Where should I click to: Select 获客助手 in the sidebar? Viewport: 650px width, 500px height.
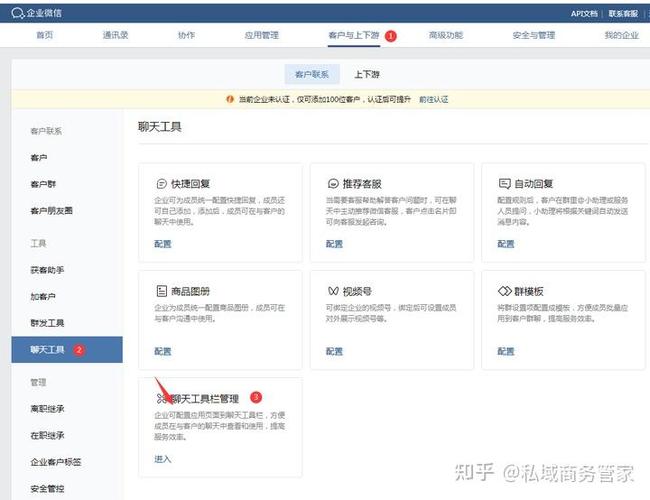tap(47, 270)
